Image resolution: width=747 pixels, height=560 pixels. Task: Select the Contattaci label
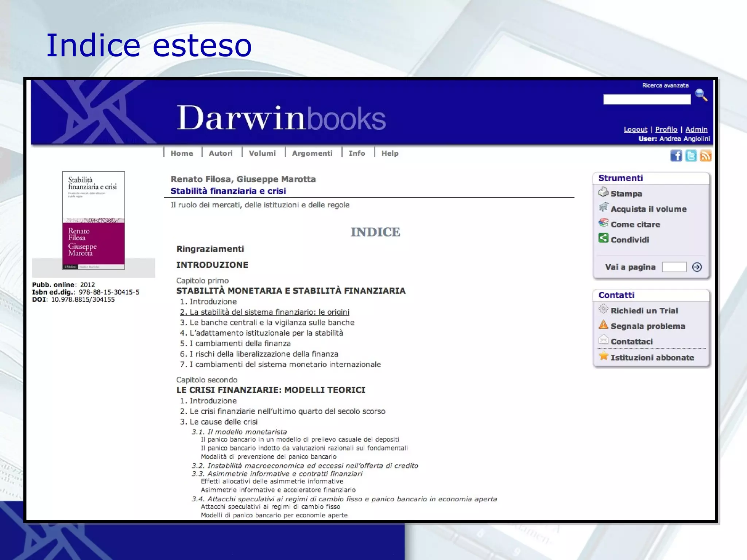click(632, 342)
